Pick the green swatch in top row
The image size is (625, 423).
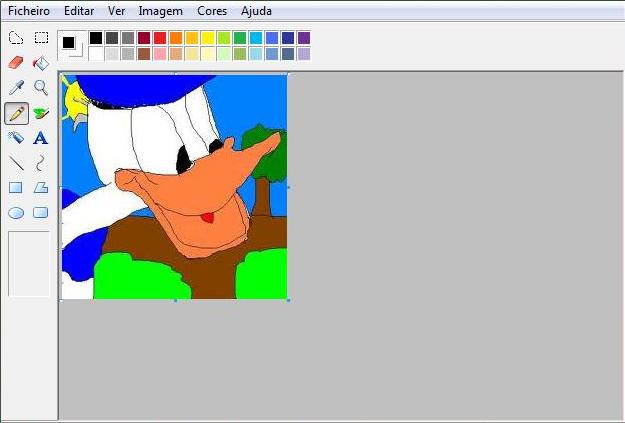pyautogui.click(x=240, y=38)
